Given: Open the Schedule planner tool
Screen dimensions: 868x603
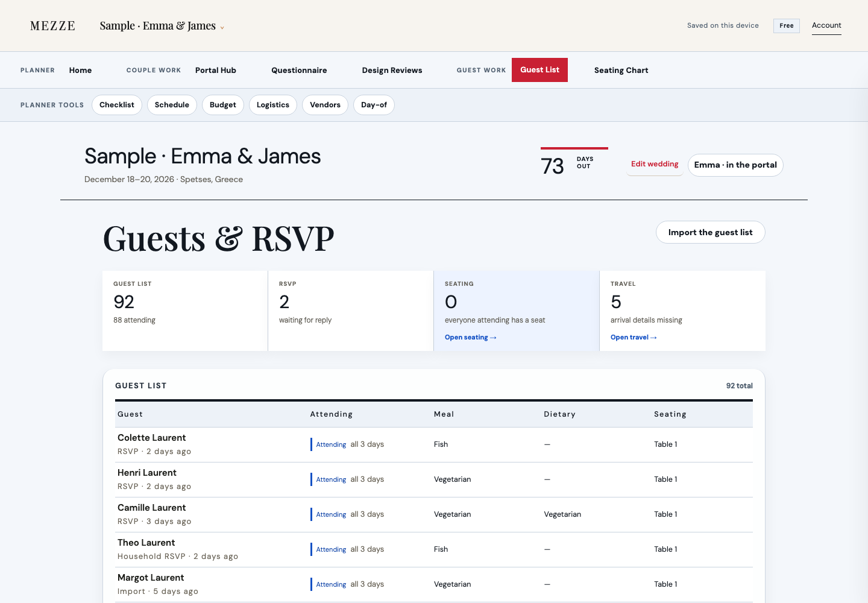Looking at the screenshot, I should coord(172,105).
